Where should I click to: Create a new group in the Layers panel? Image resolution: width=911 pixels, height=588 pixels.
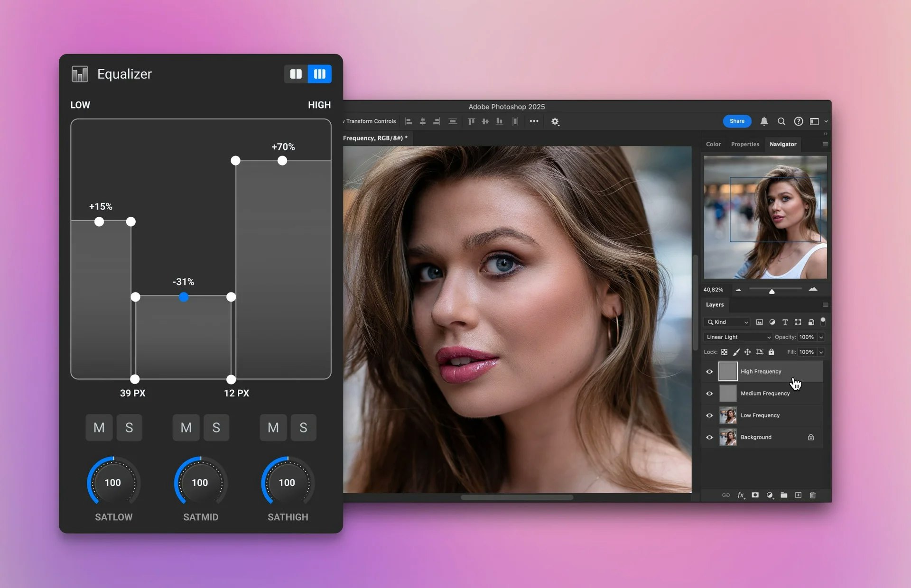[784, 495]
